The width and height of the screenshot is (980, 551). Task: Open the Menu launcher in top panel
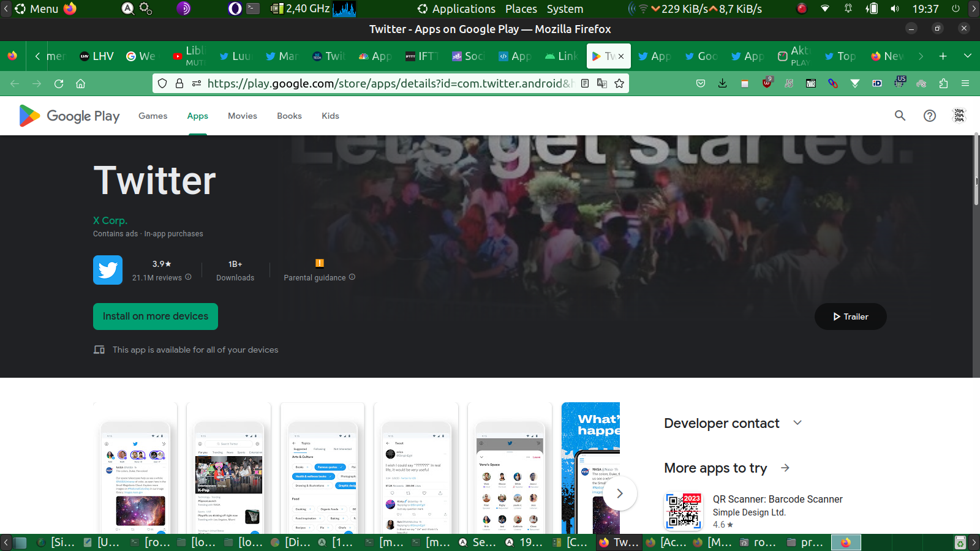click(37, 9)
